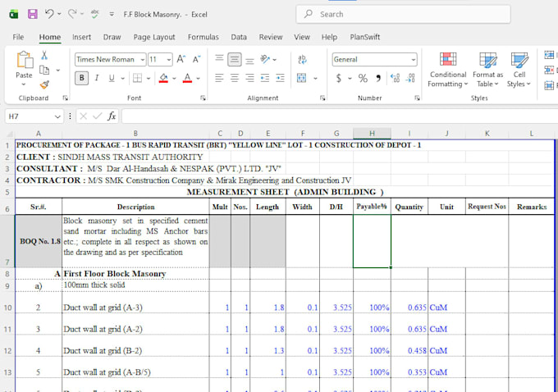
Task: Open the text Orientation icon
Action: tap(265, 59)
